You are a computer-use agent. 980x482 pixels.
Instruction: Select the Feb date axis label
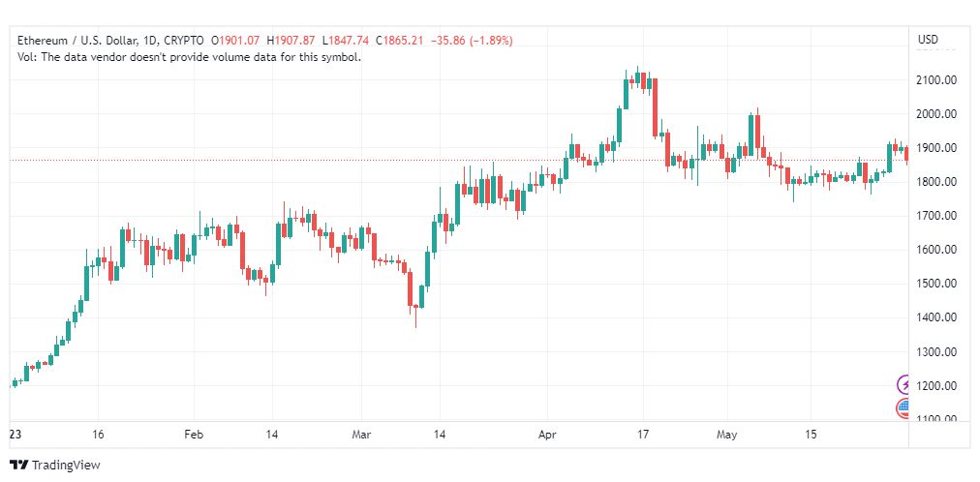195,434
